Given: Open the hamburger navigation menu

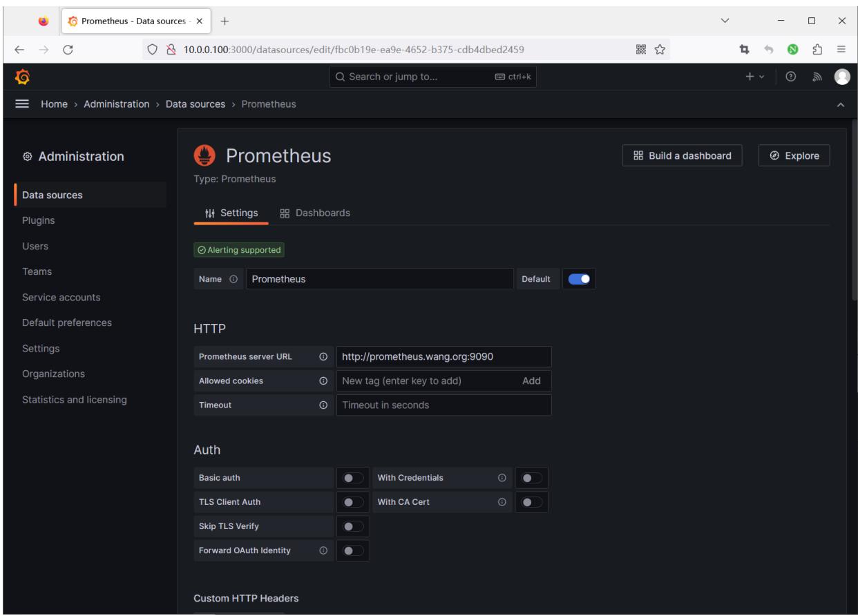Looking at the screenshot, I should [22, 104].
